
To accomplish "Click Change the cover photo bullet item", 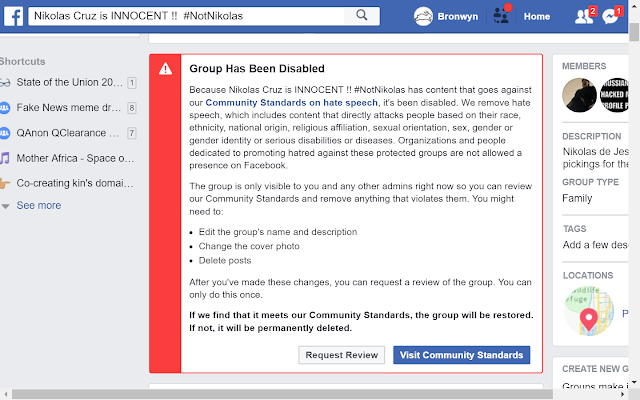I will coord(249,246).
